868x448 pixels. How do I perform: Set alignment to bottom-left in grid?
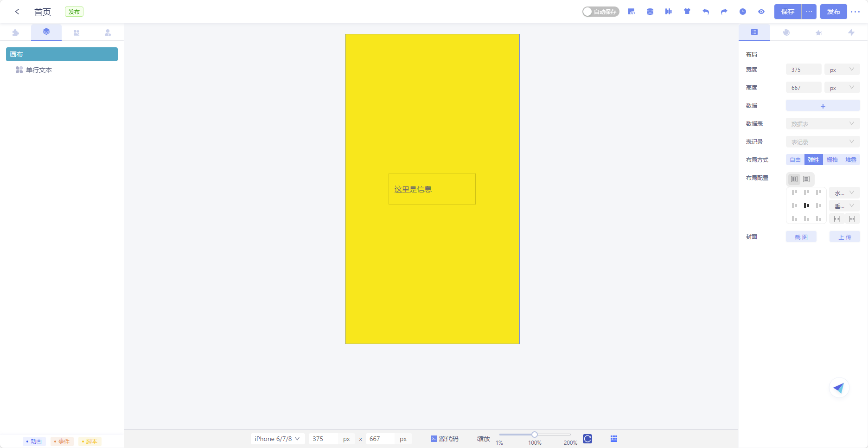coord(794,218)
